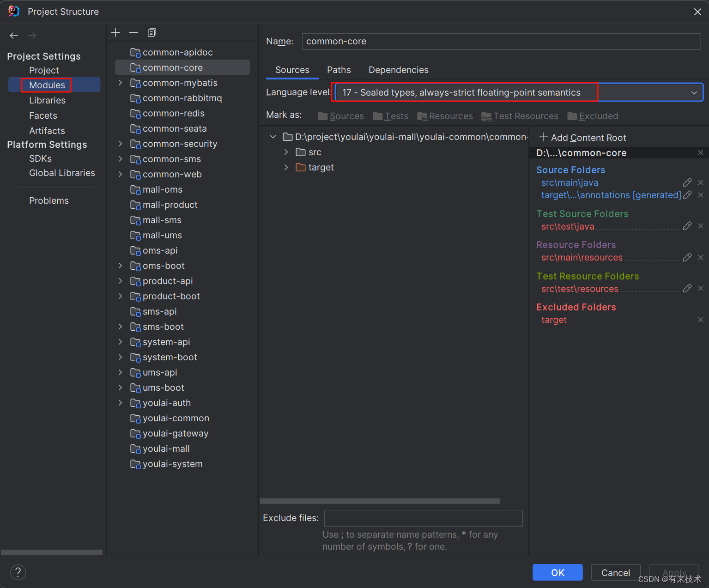The height and width of the screenshot is (588, 709).
Task: Click the Remove module minus icon
Action: 133,32
